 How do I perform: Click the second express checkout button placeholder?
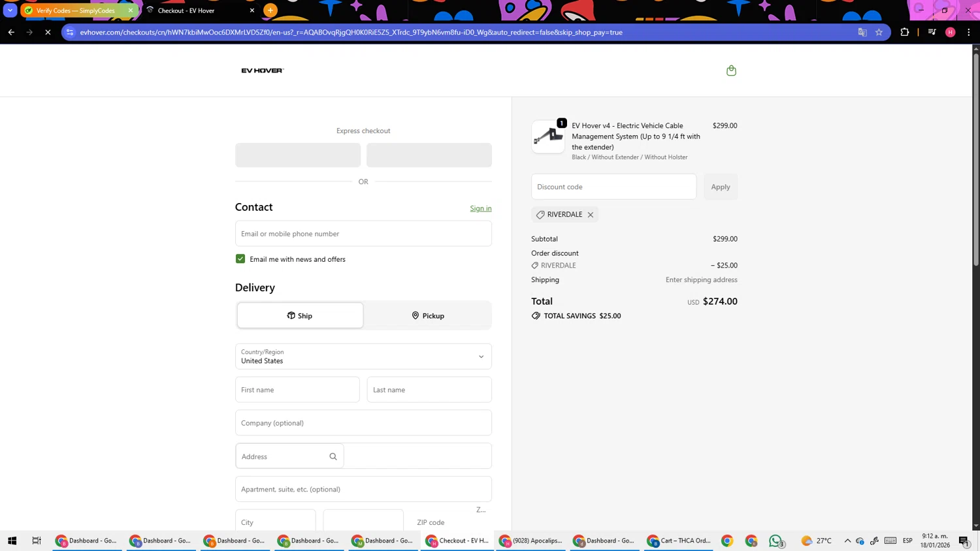pos(429,155)
